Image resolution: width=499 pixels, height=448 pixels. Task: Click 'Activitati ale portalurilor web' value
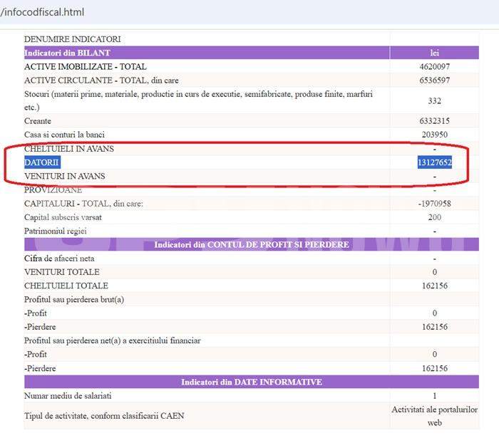[x=434, y=416]
